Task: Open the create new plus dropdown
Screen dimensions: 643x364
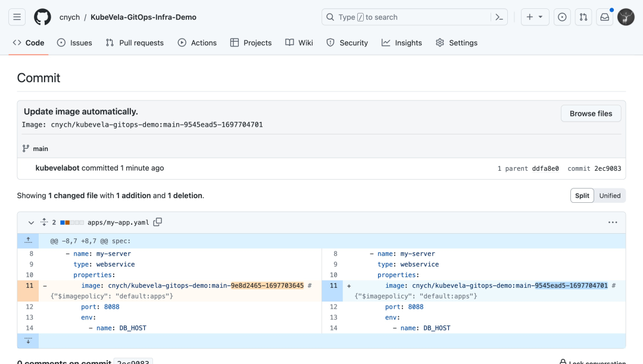Action: (x=535, y=17)
